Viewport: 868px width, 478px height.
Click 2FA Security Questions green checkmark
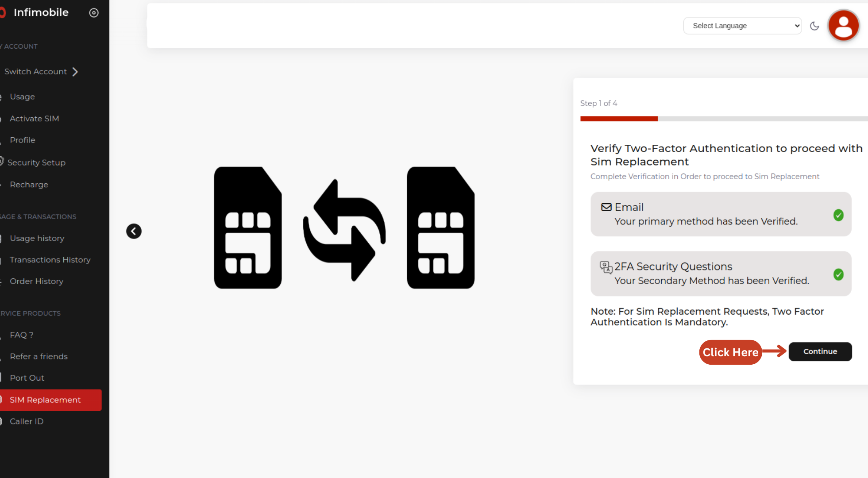click(x=838, y=274)
